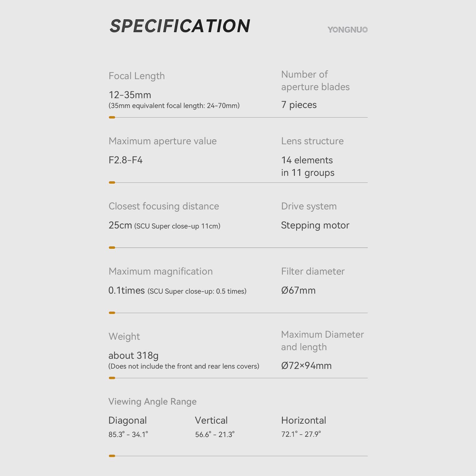The width and height of the screenshot is (476, 476).
Task: Click the orange marker below Maximum magnification
Action: (x=112, y=313)
